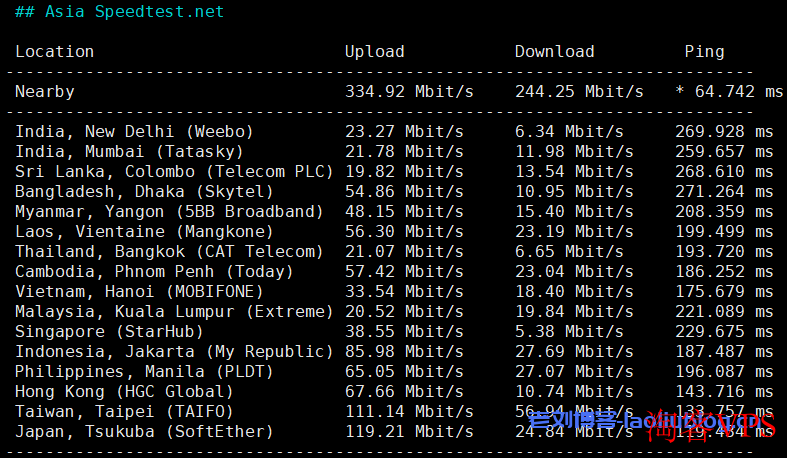The width and height of the screenshot is (787, 458).
Task: Click Vietnam, Hanoi (MOBIFONE) entry
Action: point(139,292)
